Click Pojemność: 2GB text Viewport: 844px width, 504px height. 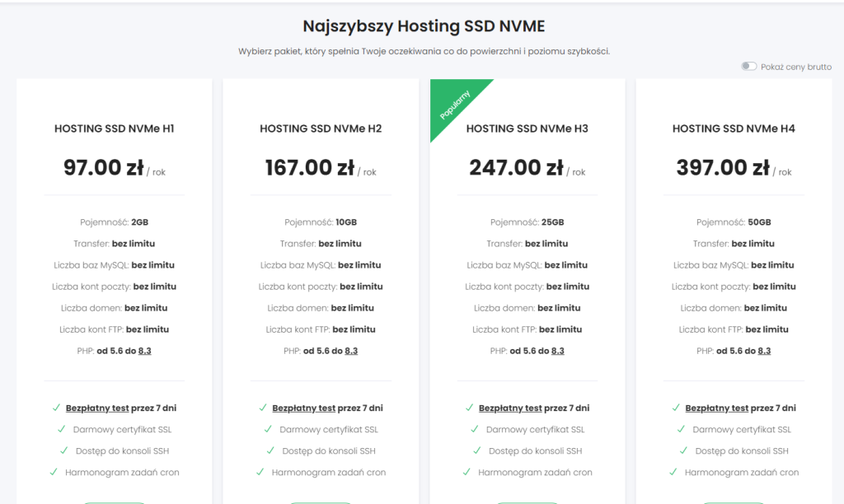pos(114,222)
